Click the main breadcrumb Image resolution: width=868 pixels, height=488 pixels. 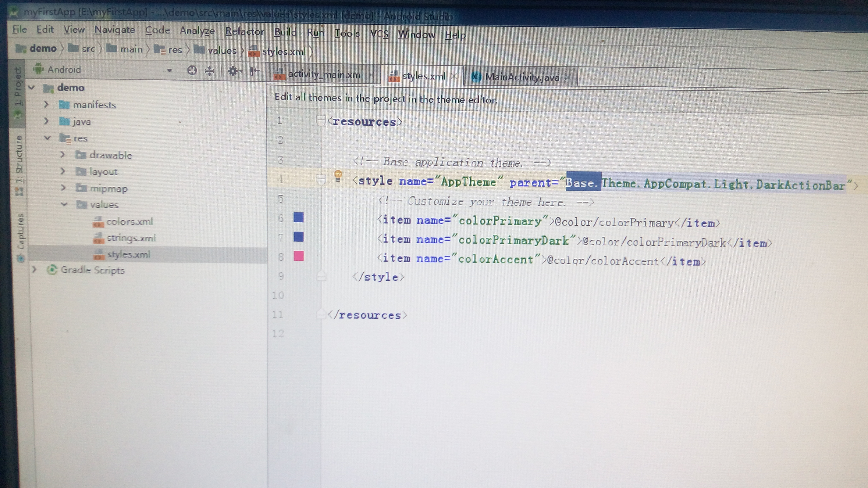tap(124, 49)
